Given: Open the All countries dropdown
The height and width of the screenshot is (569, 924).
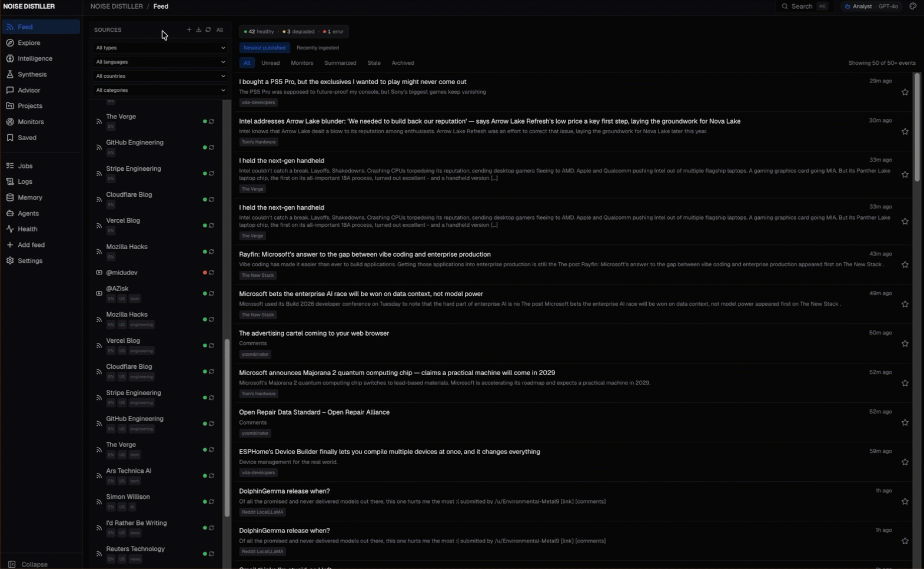Looking at the screenshot, I should [x=160, y=76].
